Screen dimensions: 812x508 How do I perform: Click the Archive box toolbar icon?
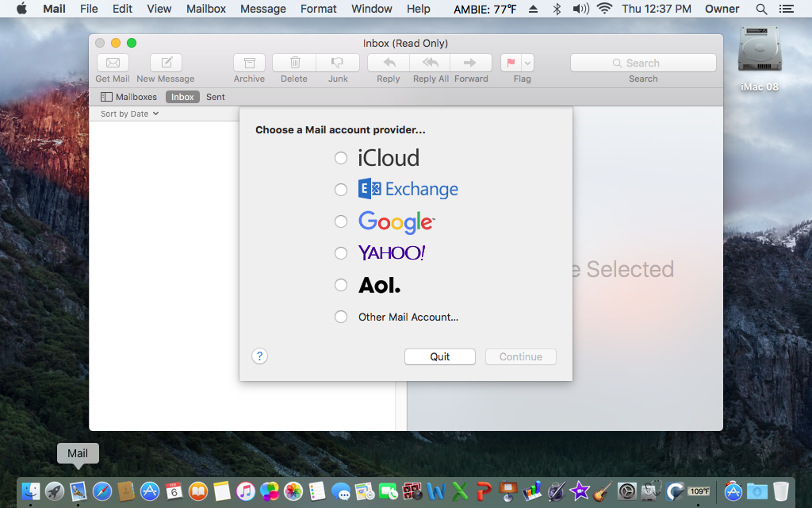pos(249,63)
